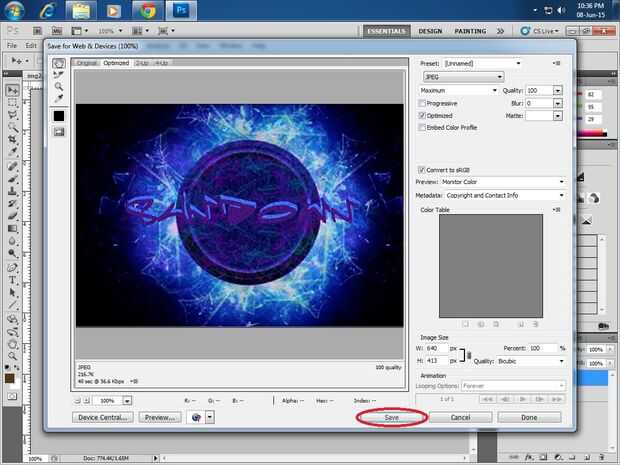Select the Quick Selection tool
This screenshot has height=465, width=620.
[13, 127]
